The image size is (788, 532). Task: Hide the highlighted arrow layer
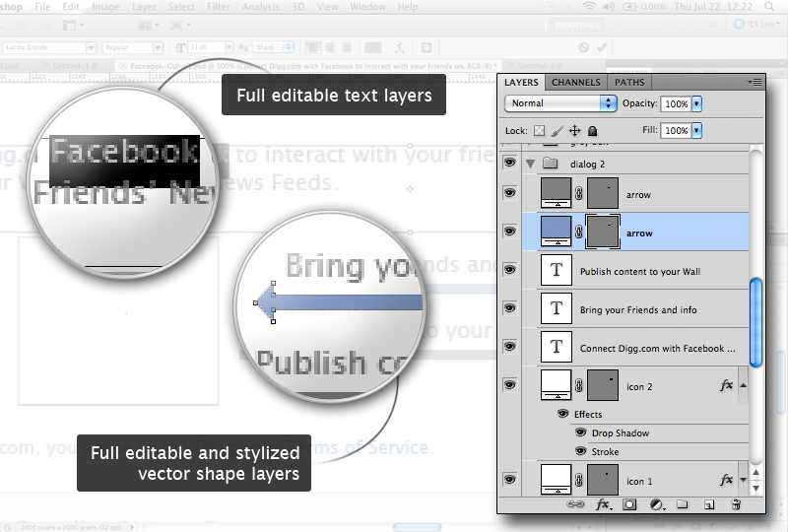pos(509,231)
